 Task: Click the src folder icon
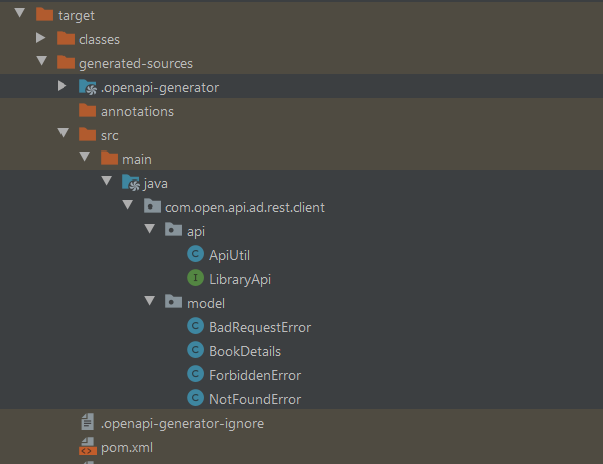87,135
